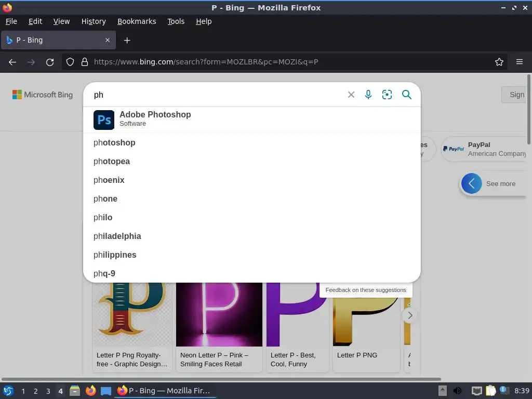Screen dimensions: 532x399
Task: Select the photoshop suggestion
Action: point(252,143)
